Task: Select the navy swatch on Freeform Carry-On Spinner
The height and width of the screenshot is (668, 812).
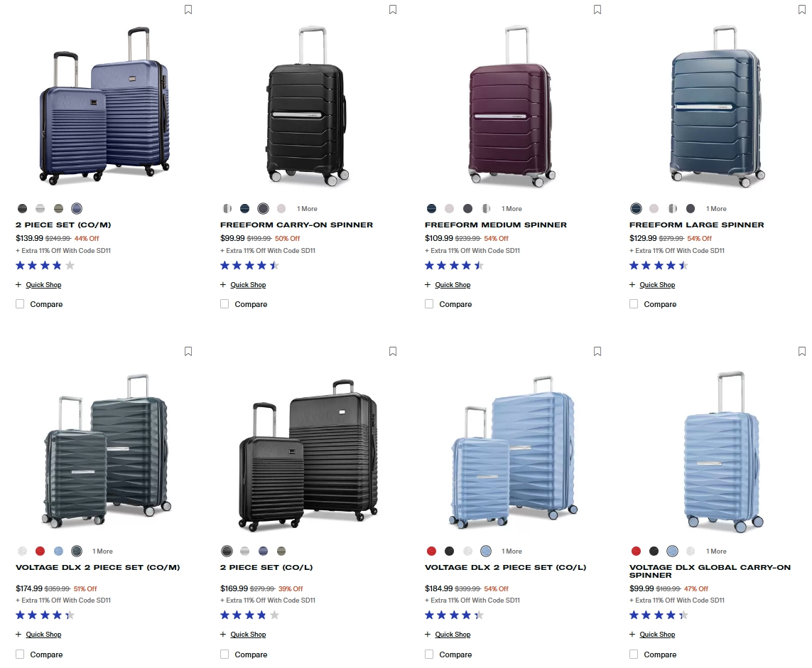Action: pos(244,208)
